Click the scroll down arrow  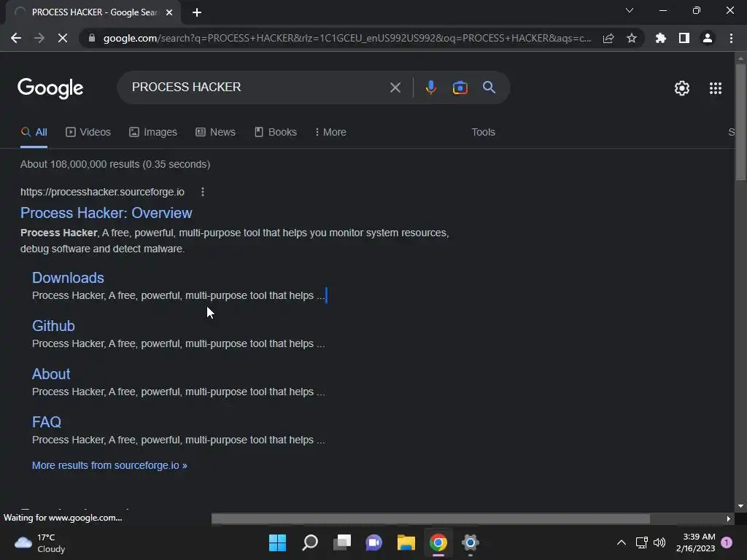[x=740, y=506]
